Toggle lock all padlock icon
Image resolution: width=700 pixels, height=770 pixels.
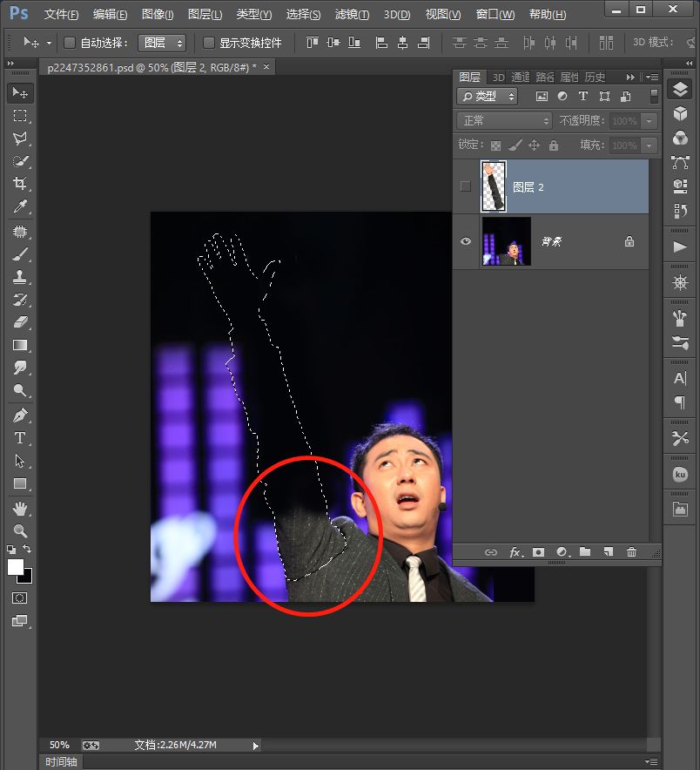(554, 145)
